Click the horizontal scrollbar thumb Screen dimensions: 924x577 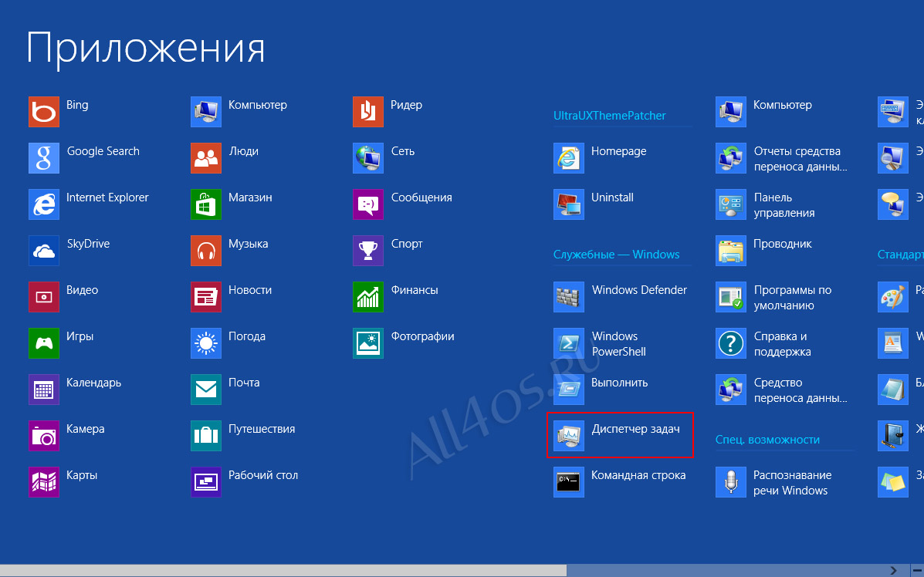[x=283, y=571]
